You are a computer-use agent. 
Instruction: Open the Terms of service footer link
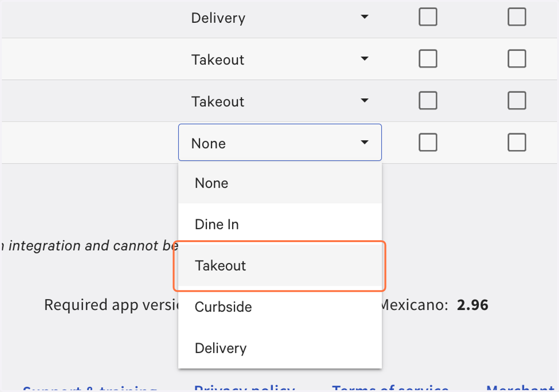[x=390, y=389]
